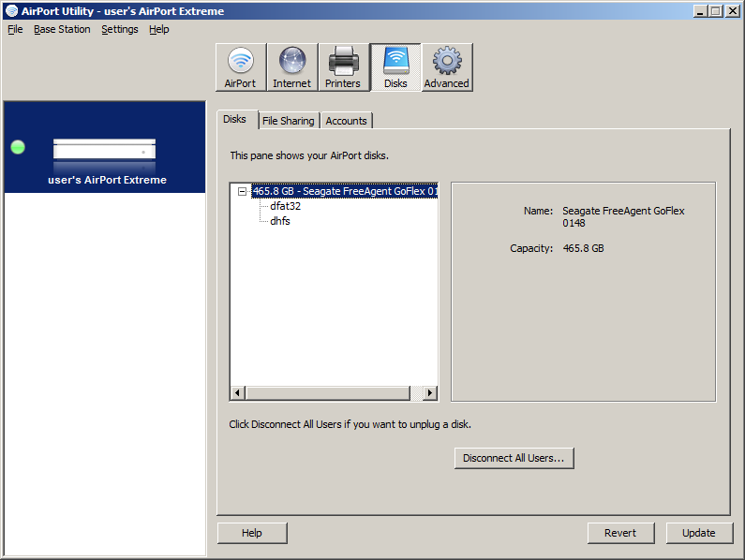Open the AirPort settings pane icon

(241, 67)
